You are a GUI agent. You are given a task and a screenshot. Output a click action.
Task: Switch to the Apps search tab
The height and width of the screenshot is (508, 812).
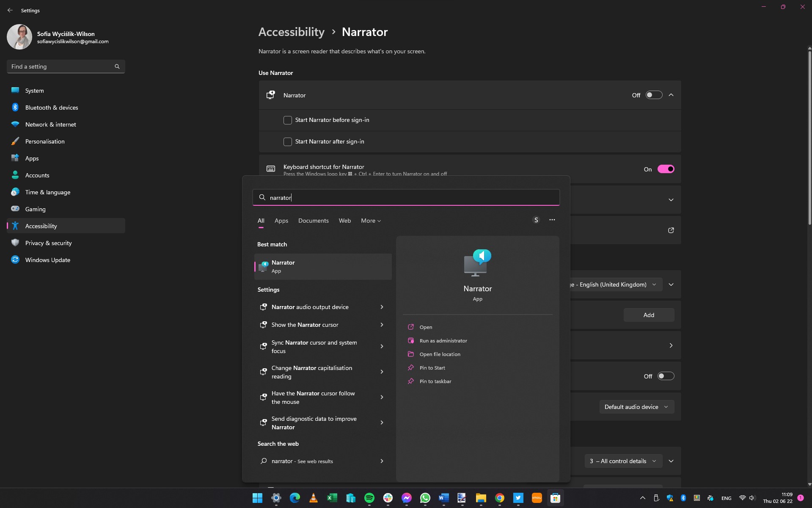pyautogui.click(x=281, y=221)
